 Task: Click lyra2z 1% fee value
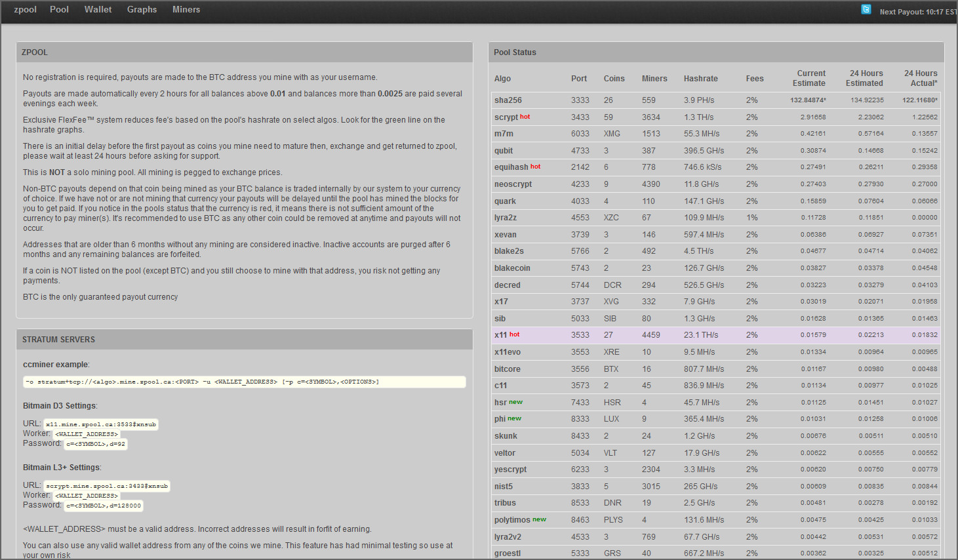pyautogui.click(x=752, y=218)
